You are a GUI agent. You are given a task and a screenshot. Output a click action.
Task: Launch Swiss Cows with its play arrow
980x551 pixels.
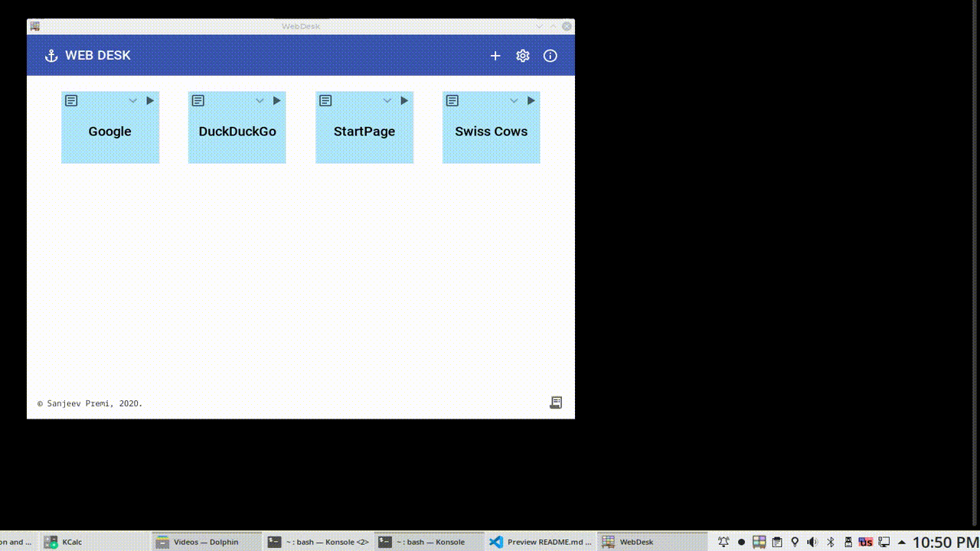point(531,100)
